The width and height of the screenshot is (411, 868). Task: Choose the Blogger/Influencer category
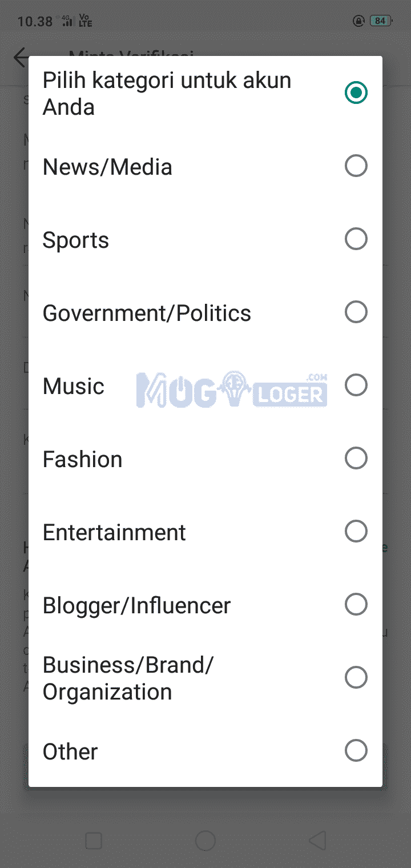[137, 605]
